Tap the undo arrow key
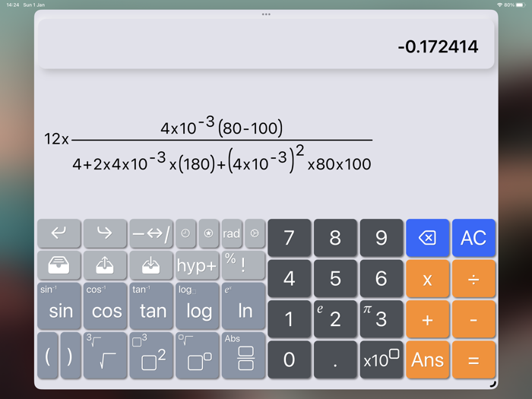 (59, 233)
